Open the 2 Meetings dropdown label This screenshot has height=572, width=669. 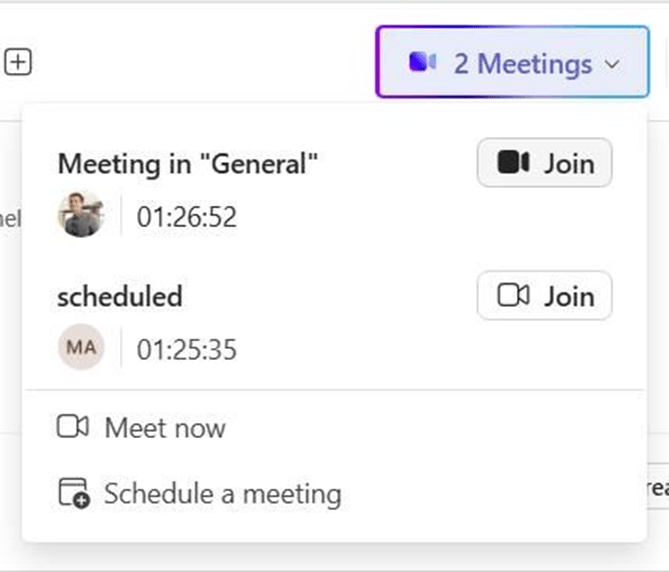pos(522,64)
